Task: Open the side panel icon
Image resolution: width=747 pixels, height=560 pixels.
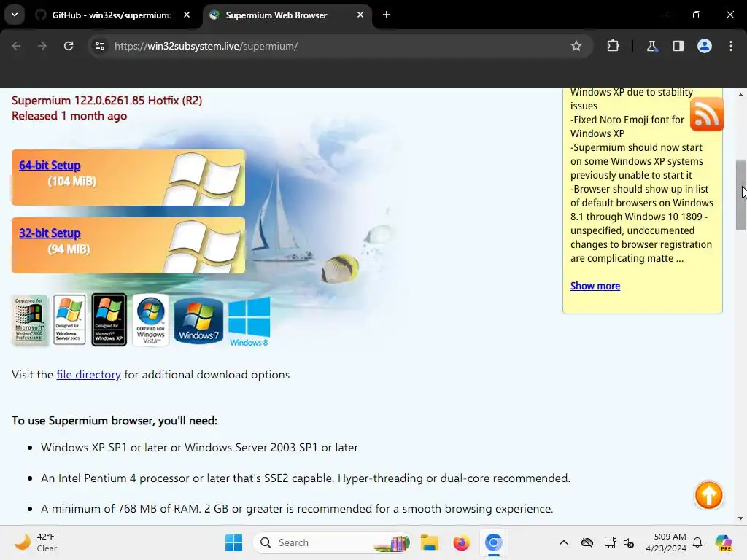Action: [678, 46]
